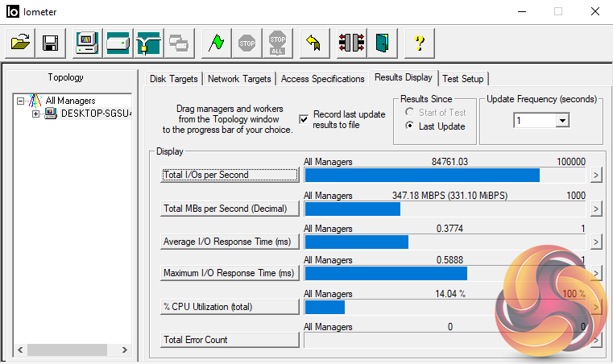The width and height of the screenshot is (613, 364).
Task: Stop all tests with the Stop All icon
Action: point(278,43)
